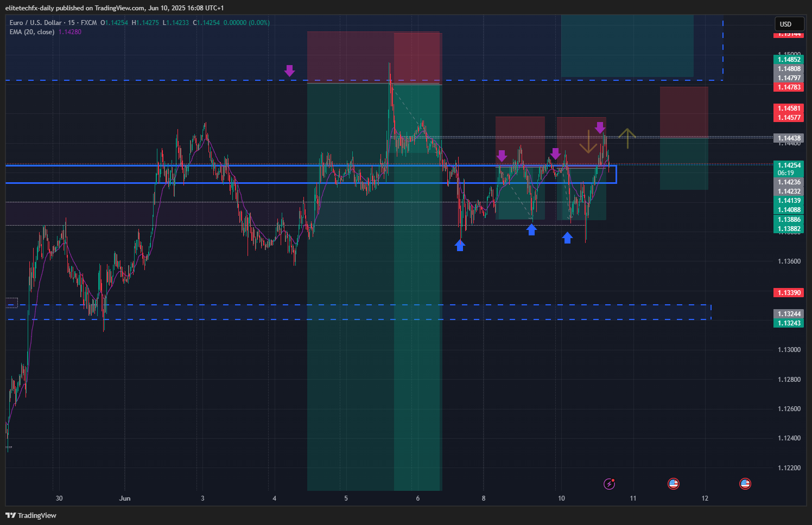Click the TradingView logo at bottom left

pyautogui.click(x=31, y=515)
